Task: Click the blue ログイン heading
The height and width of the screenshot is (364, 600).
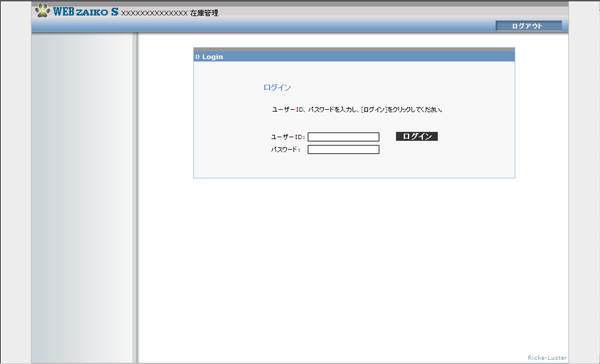Action: pyautogui.click(x=277, y=87)
